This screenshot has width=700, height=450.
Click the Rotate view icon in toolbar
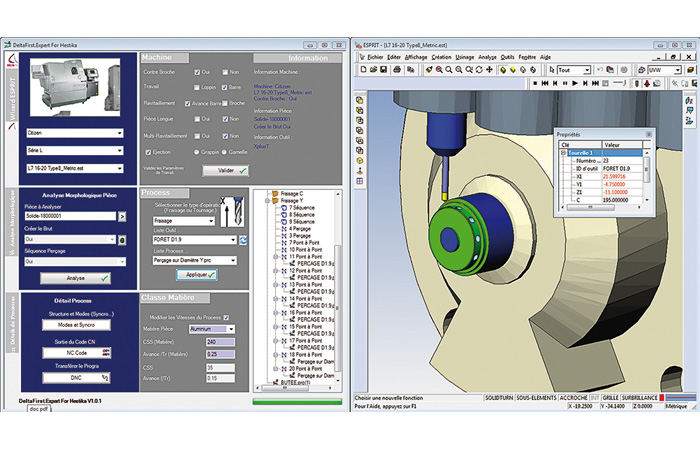pyautogui.click(x=479, y=70)
